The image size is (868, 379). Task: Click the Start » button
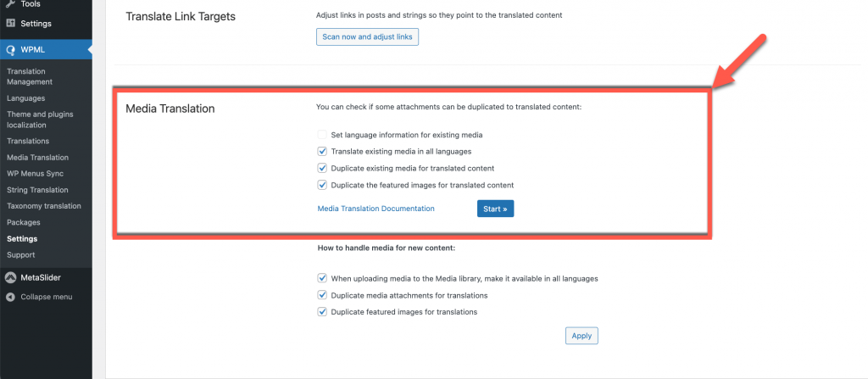click(495, 209)
